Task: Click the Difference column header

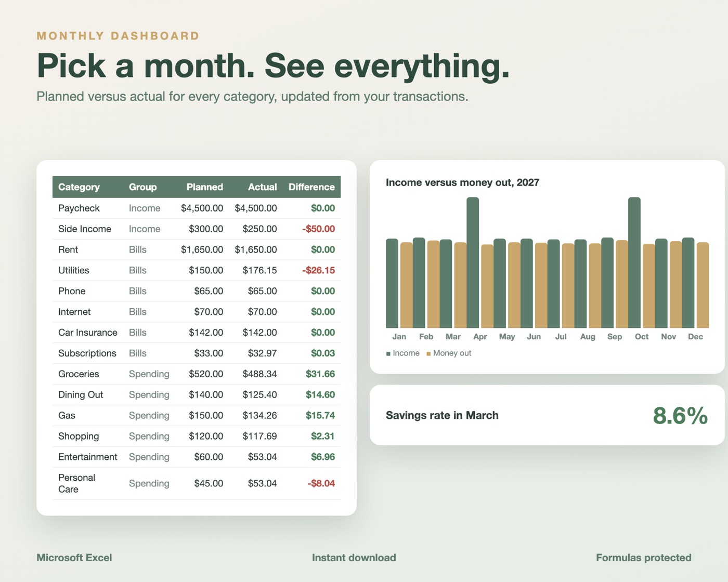Action: 311,187
